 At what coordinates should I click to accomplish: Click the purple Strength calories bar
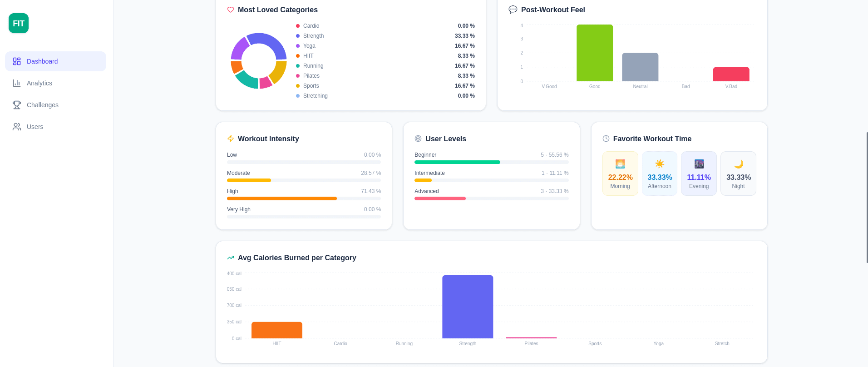pyautogui.click(x=468, y=307)
